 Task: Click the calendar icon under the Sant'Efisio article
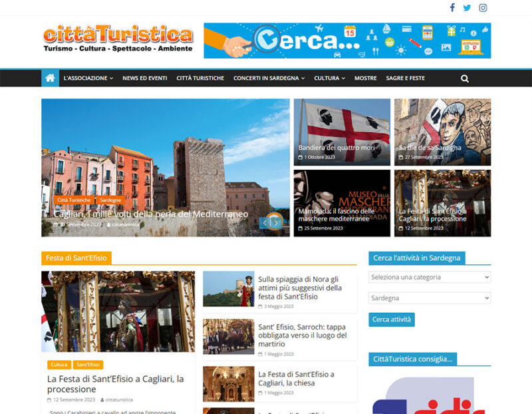[x=49, y=400]
